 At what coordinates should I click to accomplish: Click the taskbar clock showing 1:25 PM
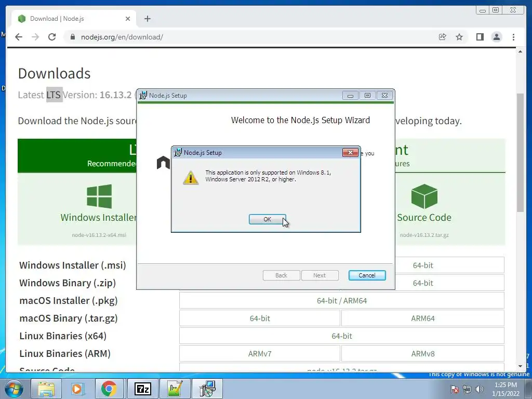pyautogui.click(x=506, y=389)
